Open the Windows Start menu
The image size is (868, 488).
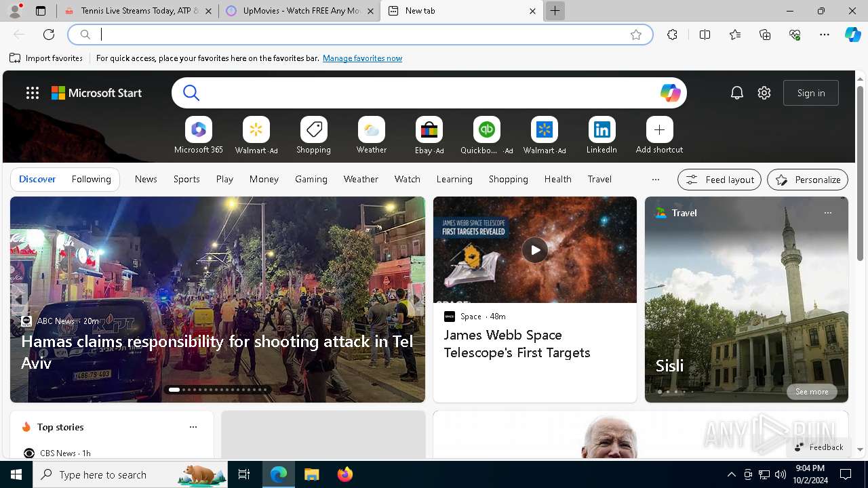[x=16, y=474]
